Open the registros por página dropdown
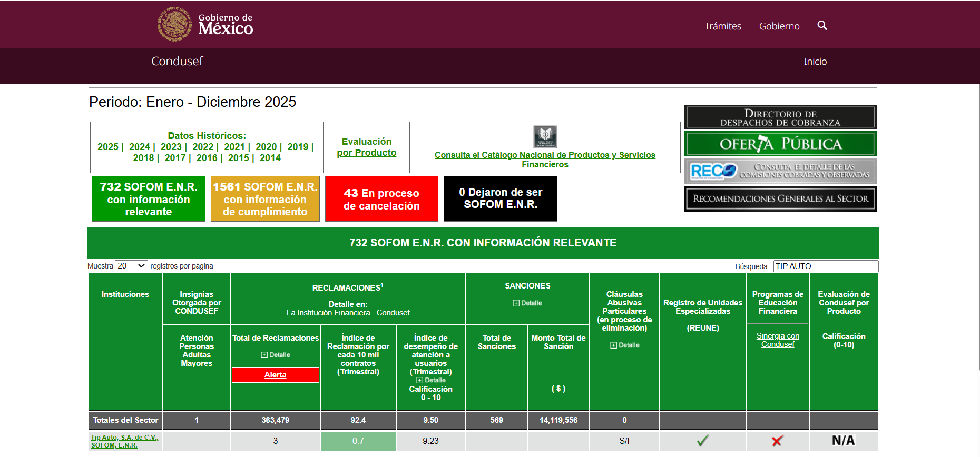This screenshot has height=457, width=980. [131, 266]
